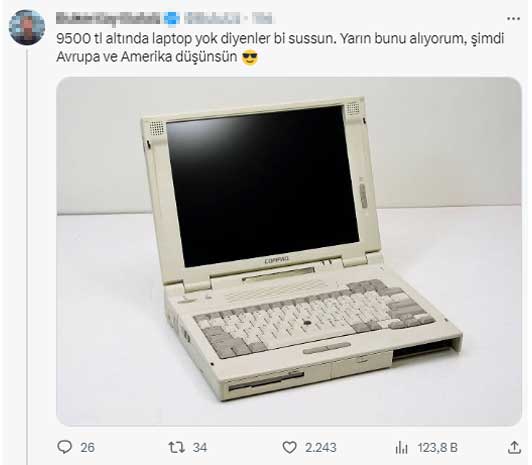Click tweet text starting with 9500 tl
Image resolution: width=532 pixels, height=465 pixels.
(x=280, y=39)
